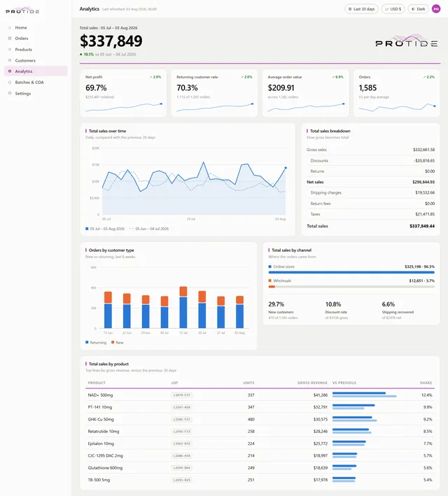Click the currency swap icon beside USD $
The height and width of the screenshot is (496, 448).
[x=386, y=9]
